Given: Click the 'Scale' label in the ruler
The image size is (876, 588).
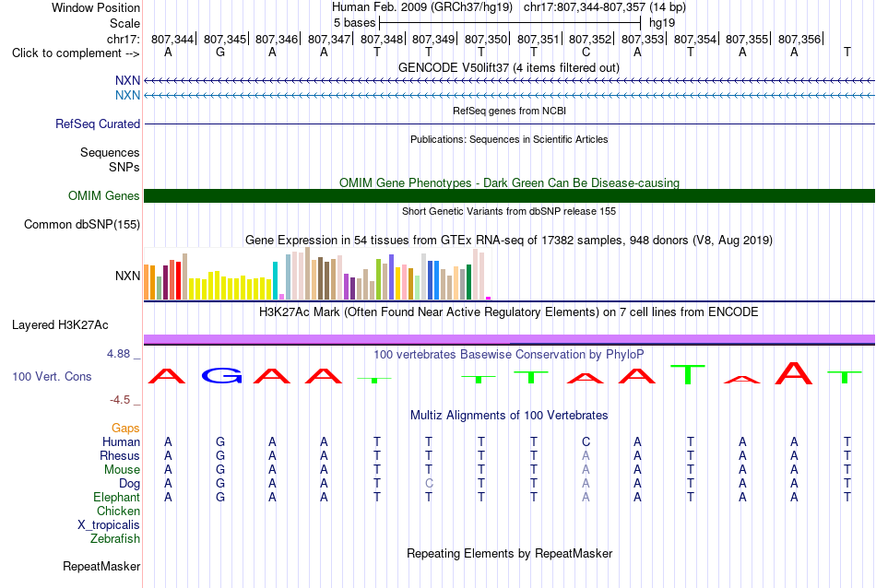Looking at the screenshot, I should point(124,23).
